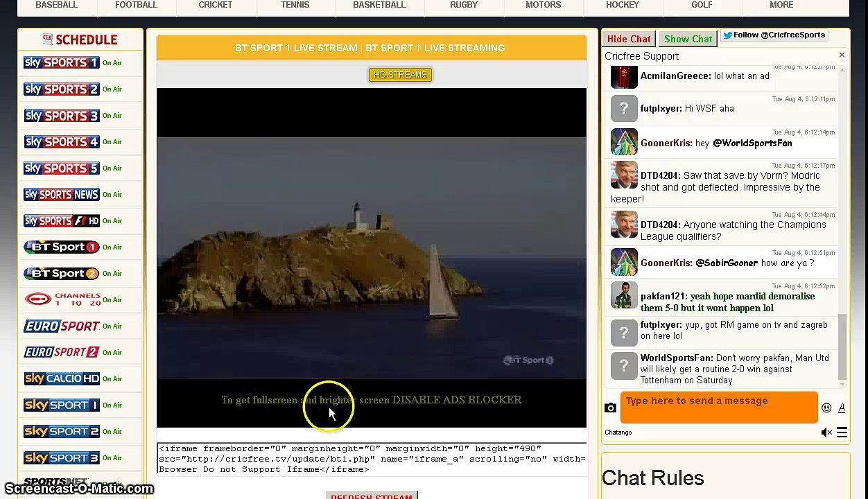
Task: Click the HD STREAMS button
Action: point(400,75)
